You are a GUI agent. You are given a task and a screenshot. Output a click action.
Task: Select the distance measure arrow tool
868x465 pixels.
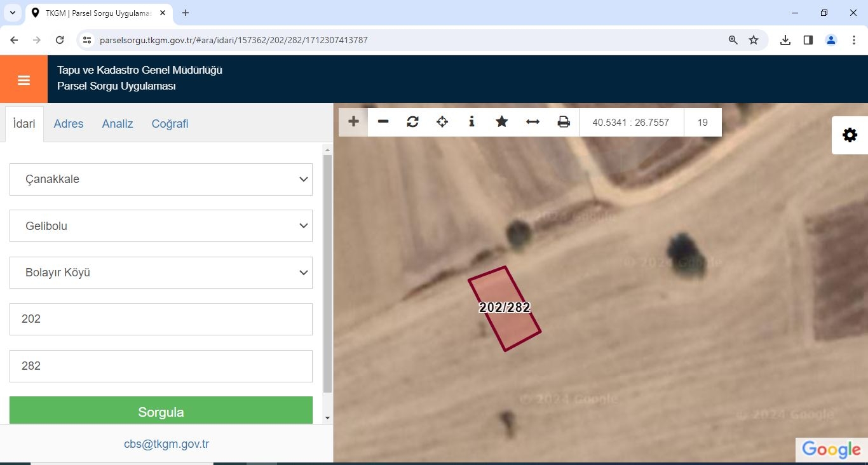pyautogui.click(x=532, y=122)
